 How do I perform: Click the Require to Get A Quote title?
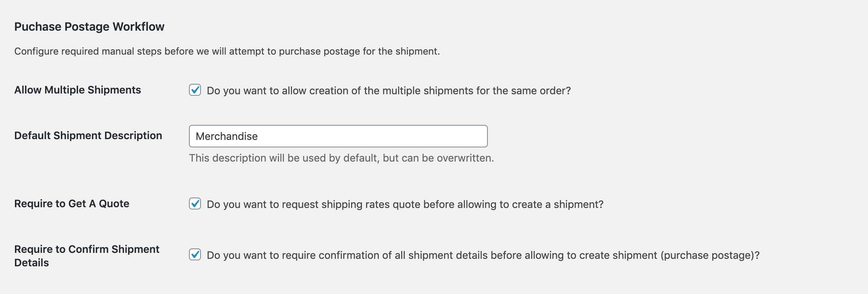click(72, 204)
